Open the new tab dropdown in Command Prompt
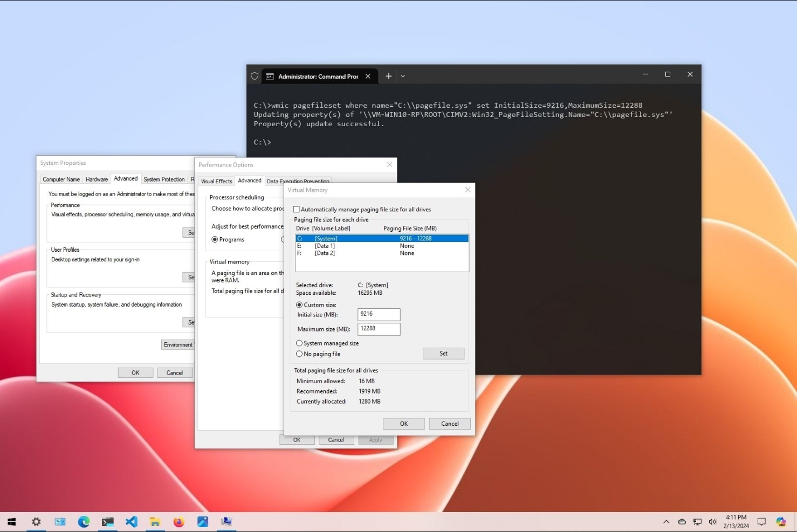797x532 pixels. [x=402, y=76]
